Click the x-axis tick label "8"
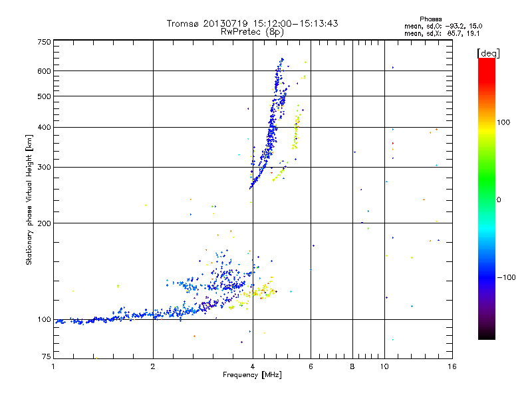 click(352, 366)
